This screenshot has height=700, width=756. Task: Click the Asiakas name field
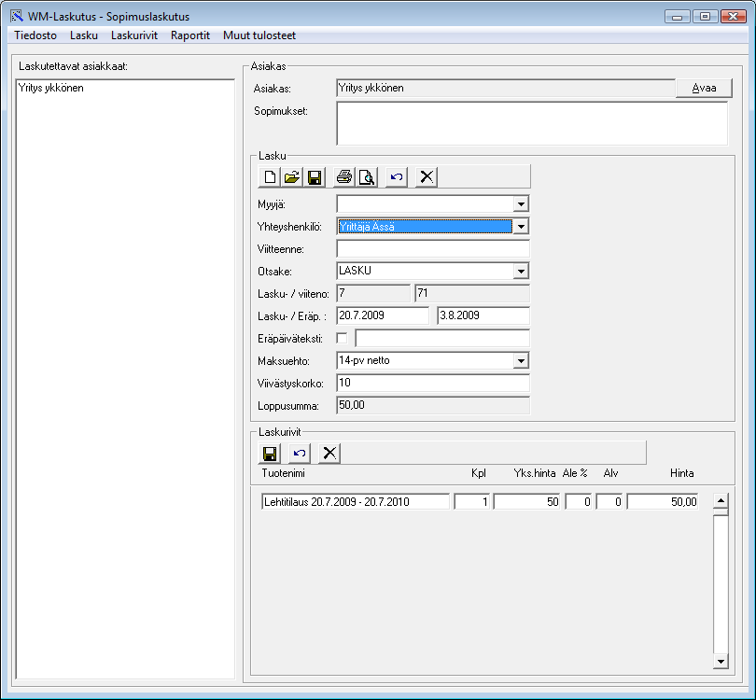point(506,89)
